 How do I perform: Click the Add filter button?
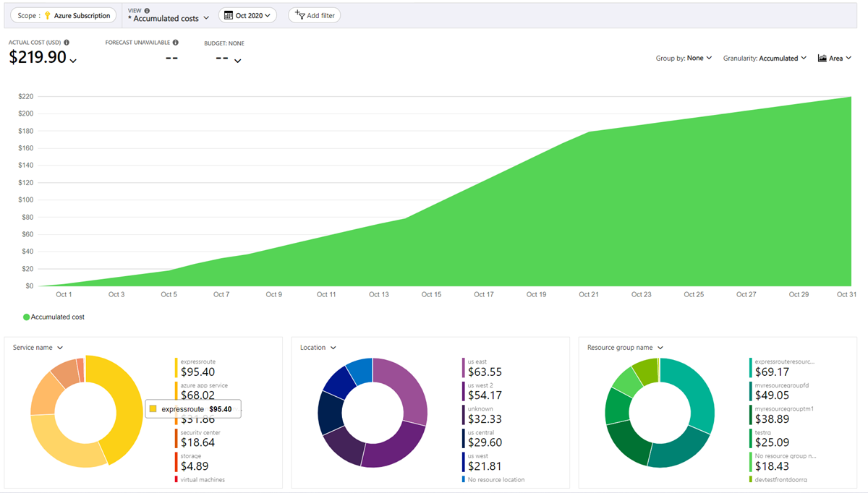(x=314, y=14)
